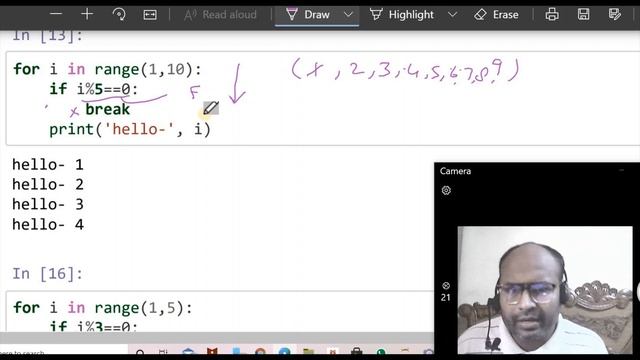This screenshot has height=360, width=640.
Task: Click output line 'hello- 4'
Action: (48, 224)
